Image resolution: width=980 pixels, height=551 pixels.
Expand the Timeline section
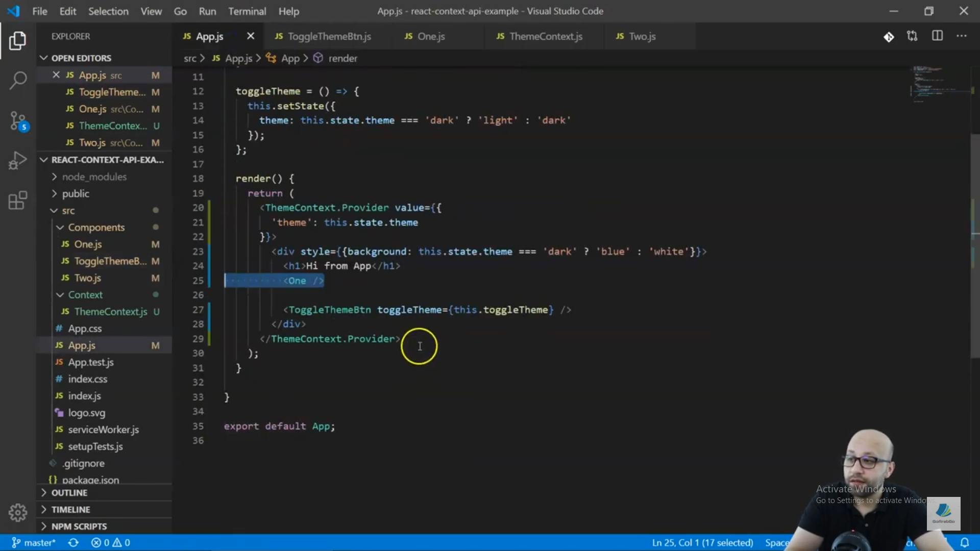point(104,510)
